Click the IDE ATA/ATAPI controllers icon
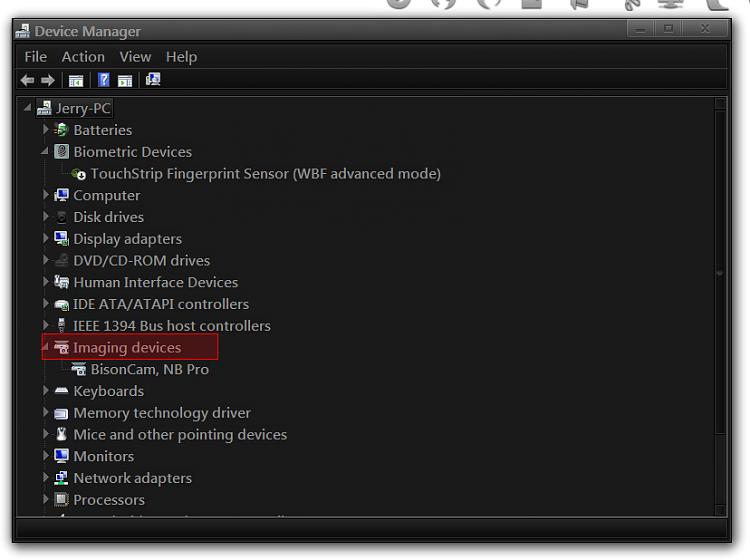The image size is (750, 560). pyautogui.click(x=61, y=304)
